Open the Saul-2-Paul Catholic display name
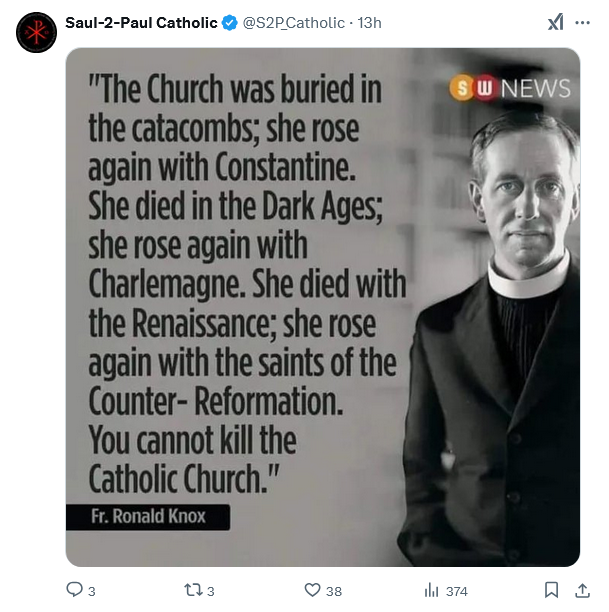609x612 pixels. [141, 23]
